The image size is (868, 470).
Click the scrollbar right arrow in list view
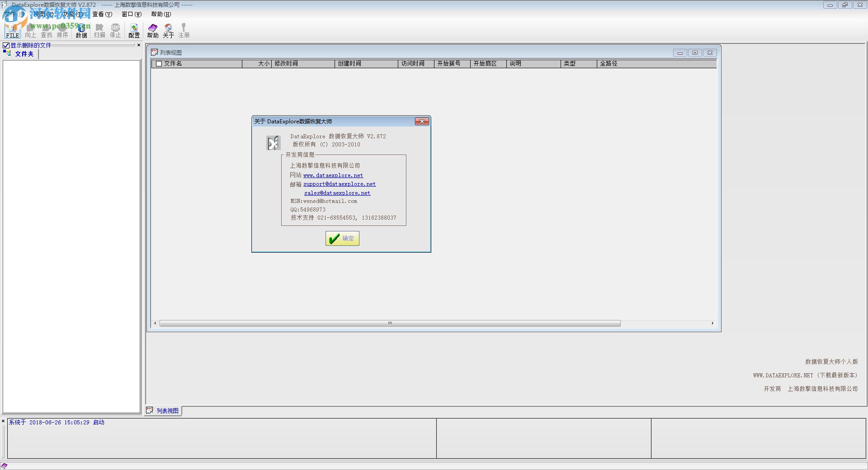click(712, 323)
